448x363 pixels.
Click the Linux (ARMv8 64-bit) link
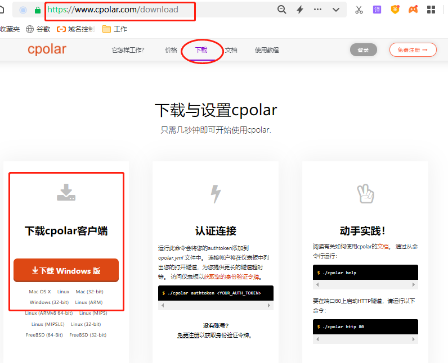pos(49,313)
